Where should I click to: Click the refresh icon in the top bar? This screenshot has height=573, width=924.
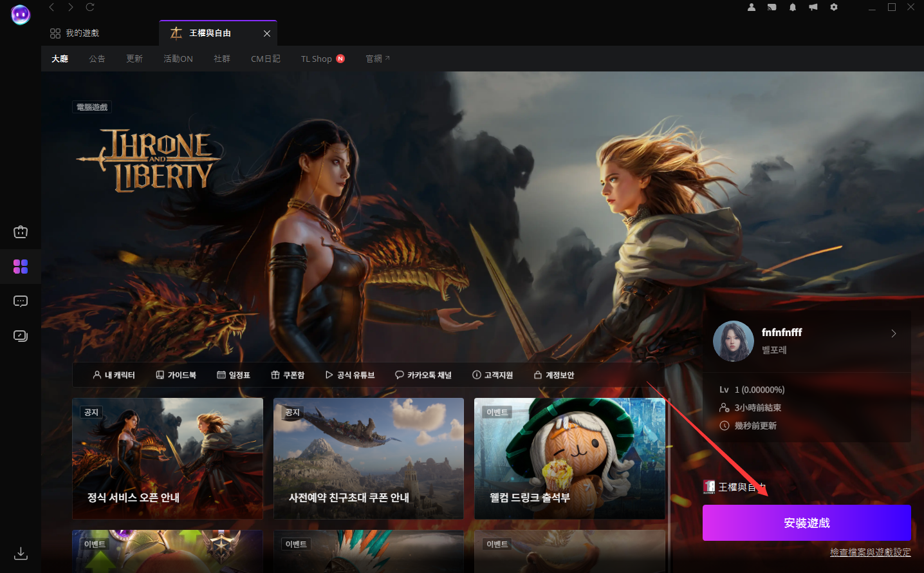click(x=90, y=7)
